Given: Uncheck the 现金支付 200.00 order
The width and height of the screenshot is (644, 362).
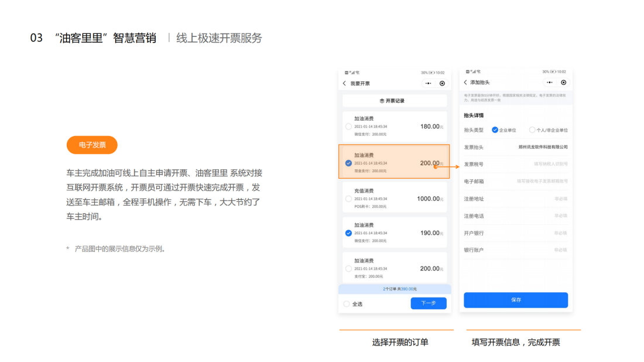Looking at the screenshot, I should pyautogui.click(x=348, y=163).
